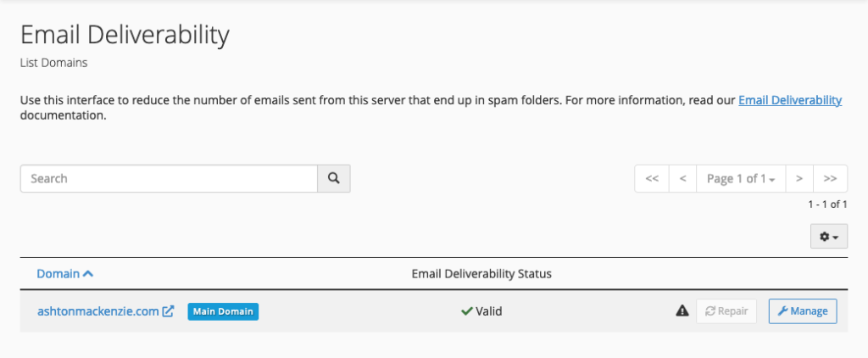
Task: Focus the Search text field
Action: tap(169, 178)
